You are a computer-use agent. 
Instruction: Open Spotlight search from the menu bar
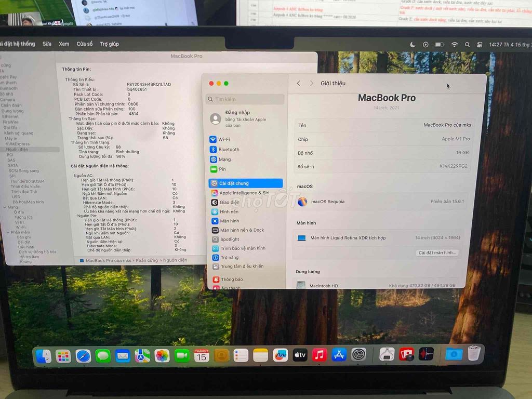tap(467, 45)
